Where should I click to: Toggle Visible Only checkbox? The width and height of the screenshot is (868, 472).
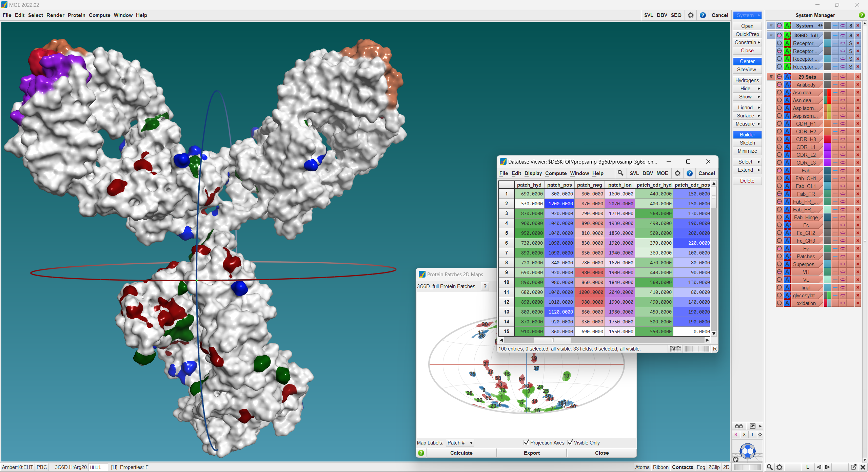pos(570,442)
